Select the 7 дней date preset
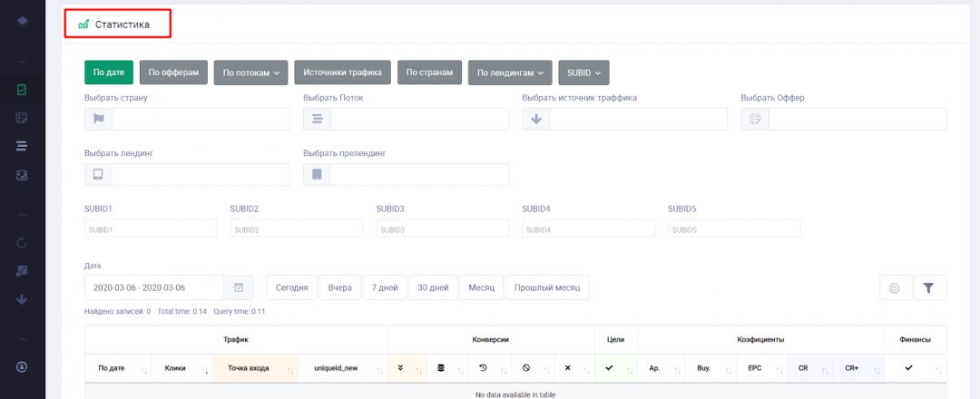 click(x=385, y=287)
